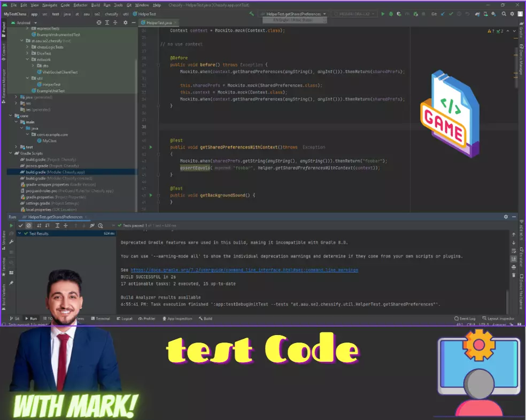Open Layout Inspector from the bottom bar
This screenshot has width=526, height=420.
tap(499, 318)
